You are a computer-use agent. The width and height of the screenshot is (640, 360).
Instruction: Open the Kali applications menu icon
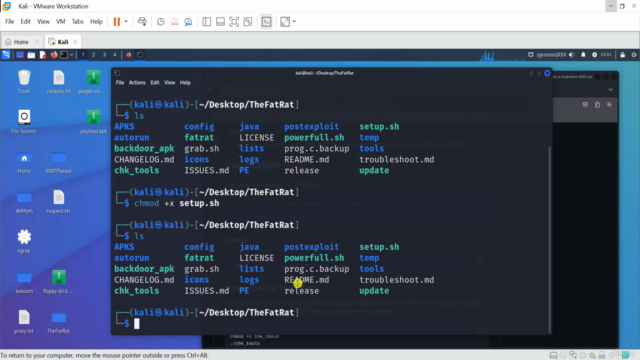coord(6,55)
